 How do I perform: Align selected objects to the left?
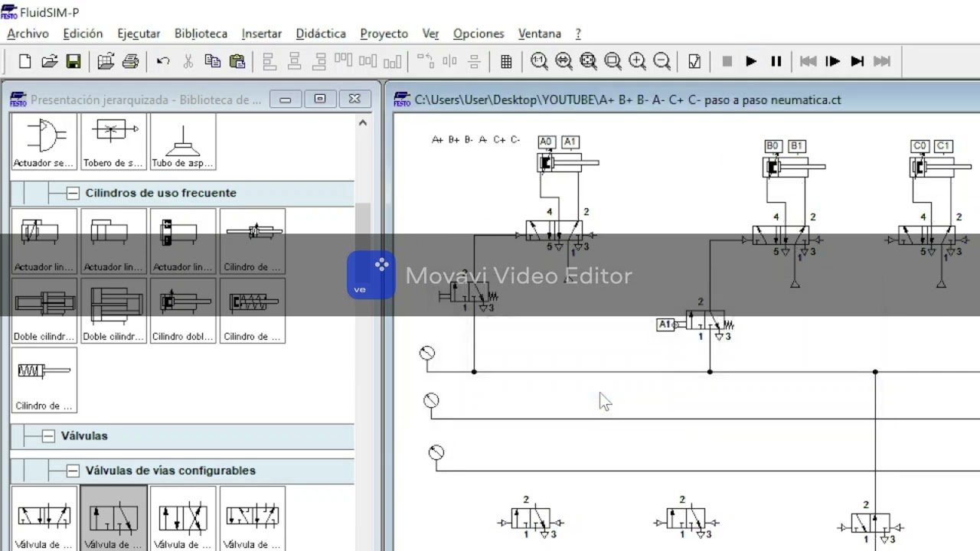[269, 61]
